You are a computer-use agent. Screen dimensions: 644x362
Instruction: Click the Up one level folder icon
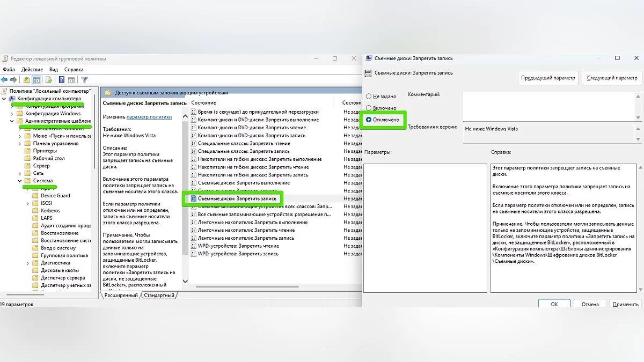tap(27, 80)
